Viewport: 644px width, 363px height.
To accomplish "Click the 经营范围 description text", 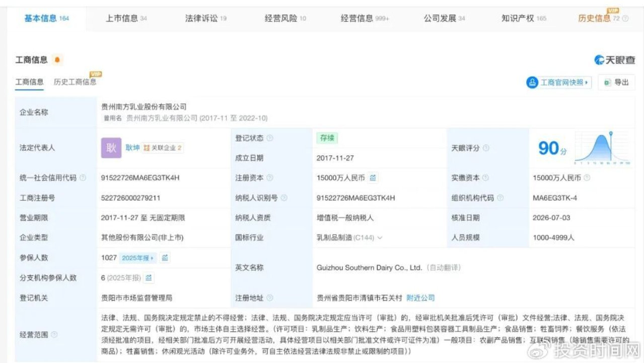I will click(366, 334).
